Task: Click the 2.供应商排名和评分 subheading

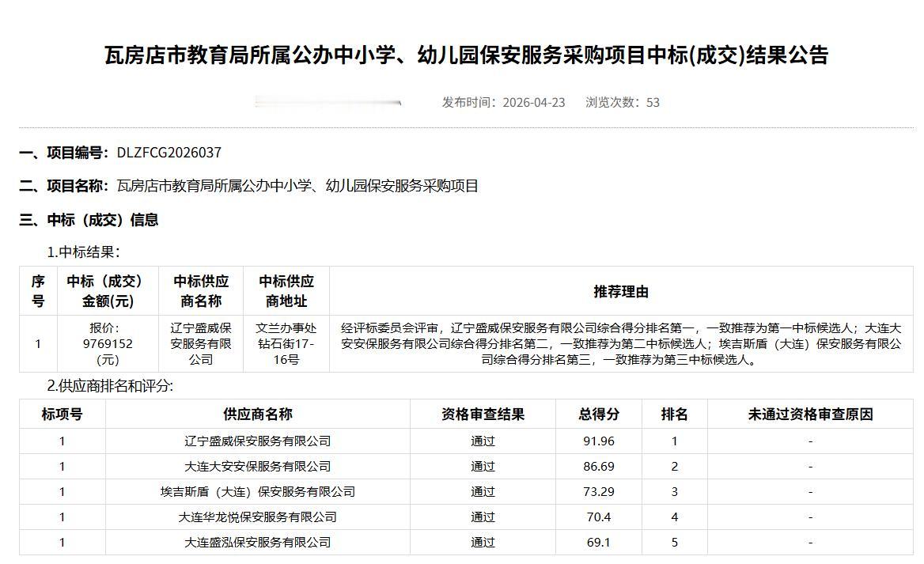Action: [110, 387]
